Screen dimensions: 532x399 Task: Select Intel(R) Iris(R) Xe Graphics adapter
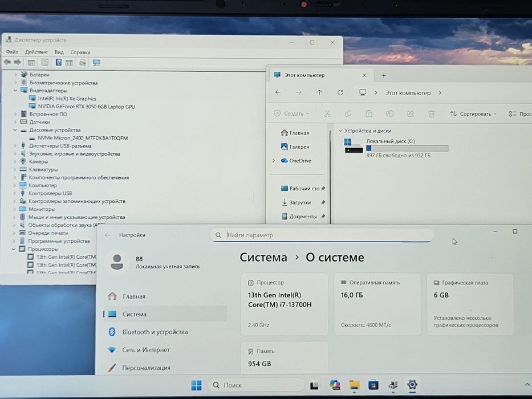(x=67, y=99)
